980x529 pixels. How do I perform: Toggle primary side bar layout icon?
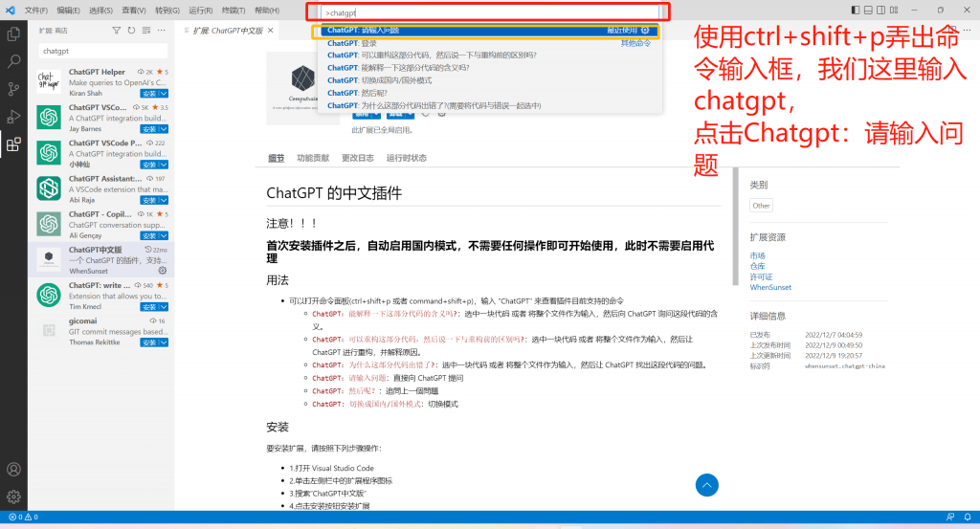pos(855,10)
